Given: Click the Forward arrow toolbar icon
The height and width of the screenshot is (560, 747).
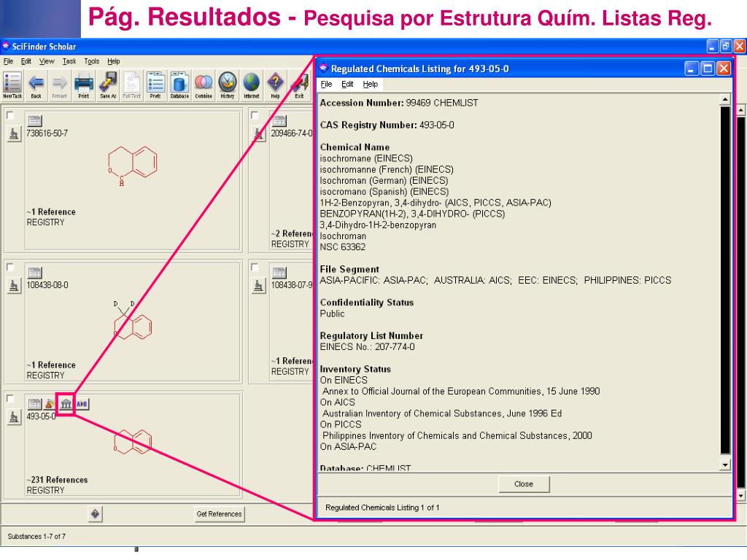Looking at the screenshot, I should 60,85.
